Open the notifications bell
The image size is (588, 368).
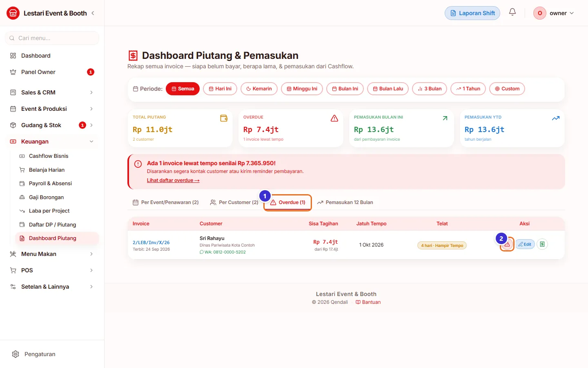[512, 12]
